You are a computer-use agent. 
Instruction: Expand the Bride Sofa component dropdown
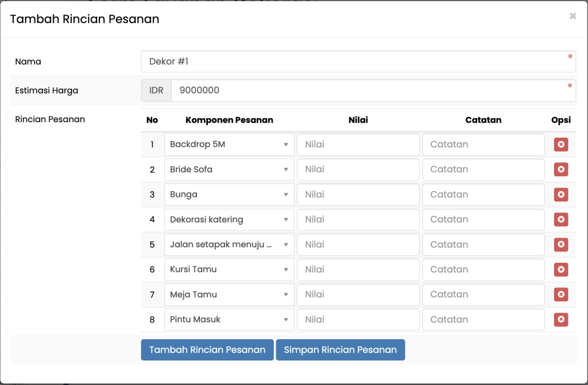coord(229,169)
